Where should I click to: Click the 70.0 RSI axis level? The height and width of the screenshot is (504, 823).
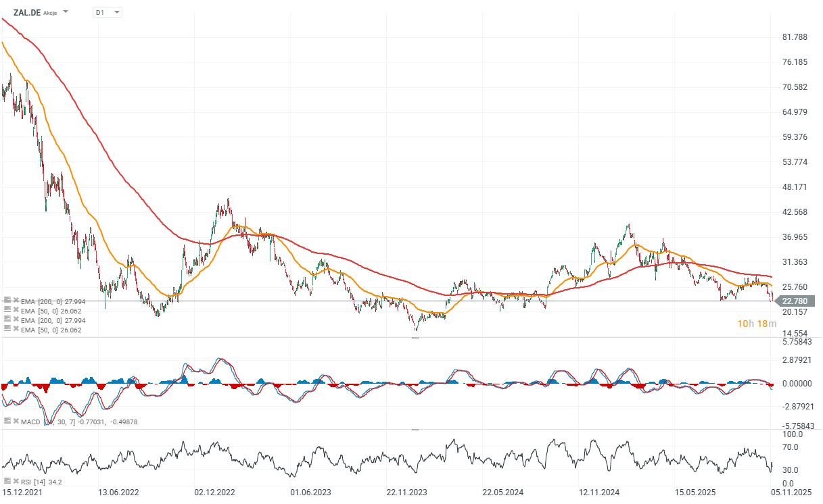[790, 447]
